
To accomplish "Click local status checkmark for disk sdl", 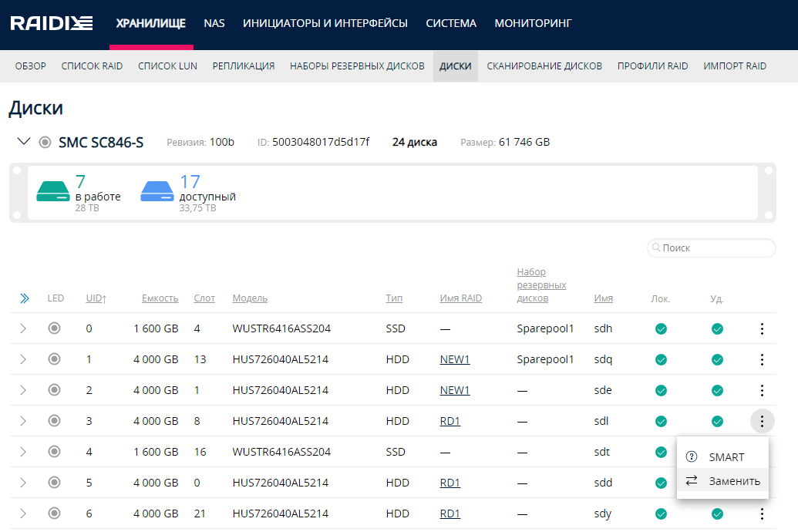I will click(x=661, y=422).
